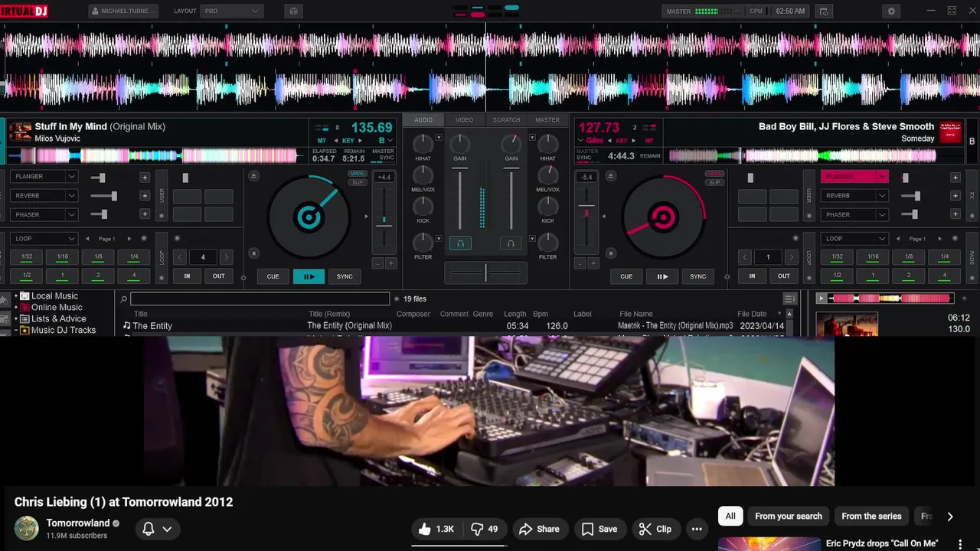This screenshot has width=980, height=551.
Task: Go to previous pad page on right deck
Action: tap(899, 239)
